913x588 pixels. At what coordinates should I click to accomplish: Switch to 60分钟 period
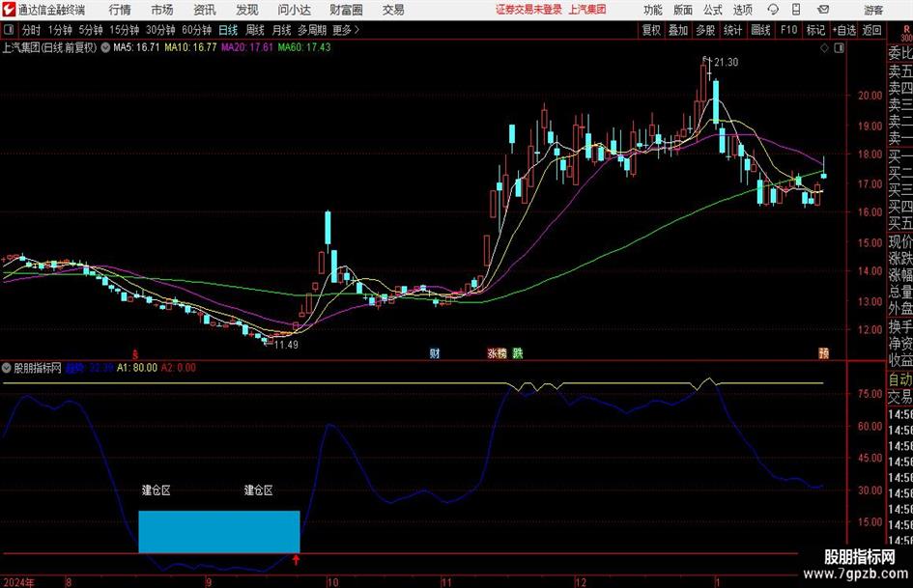click(196, 30)
